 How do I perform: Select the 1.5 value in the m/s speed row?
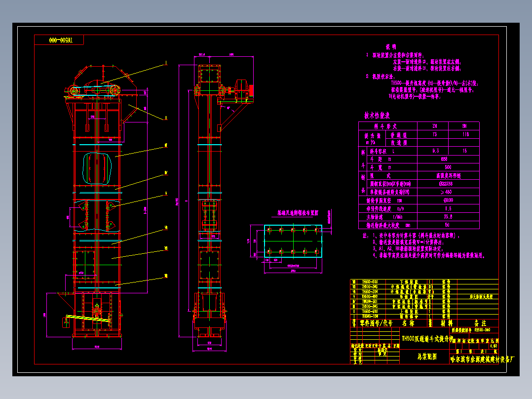tap(448, 208)
